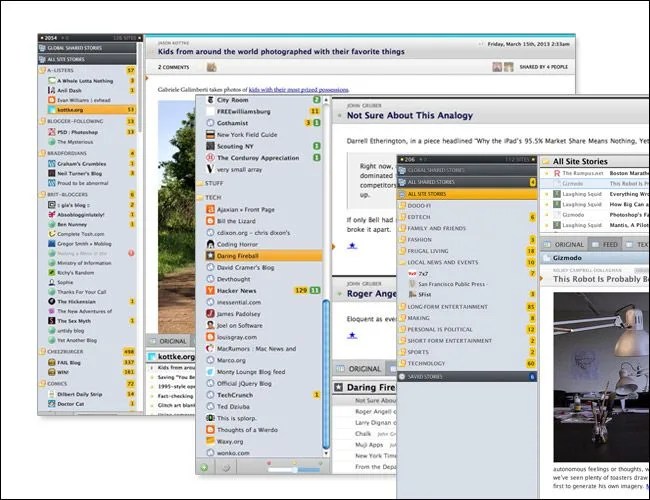
Task: Open the kids with most prized possessions link
Action: click(298, 90)
